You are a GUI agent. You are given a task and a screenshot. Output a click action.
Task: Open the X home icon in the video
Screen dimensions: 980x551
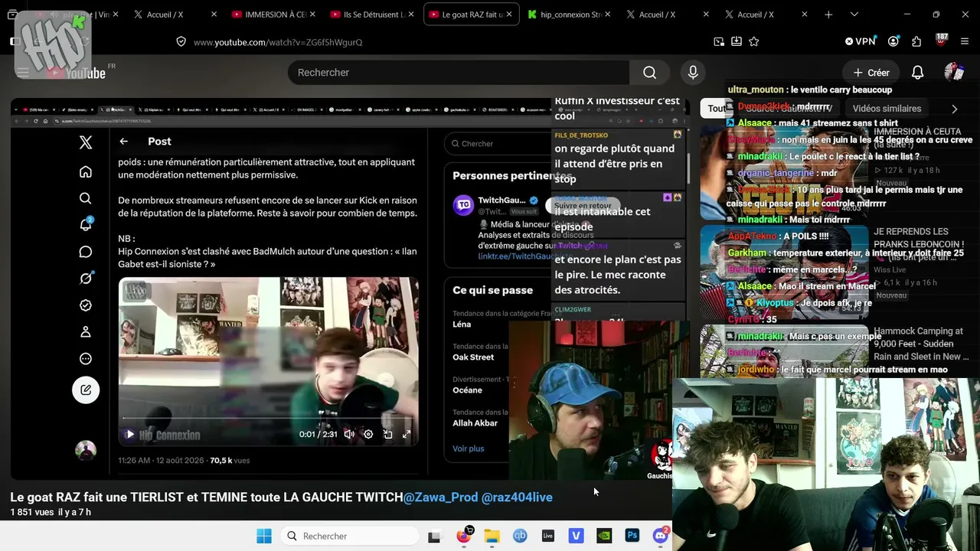tap(86, 171)
